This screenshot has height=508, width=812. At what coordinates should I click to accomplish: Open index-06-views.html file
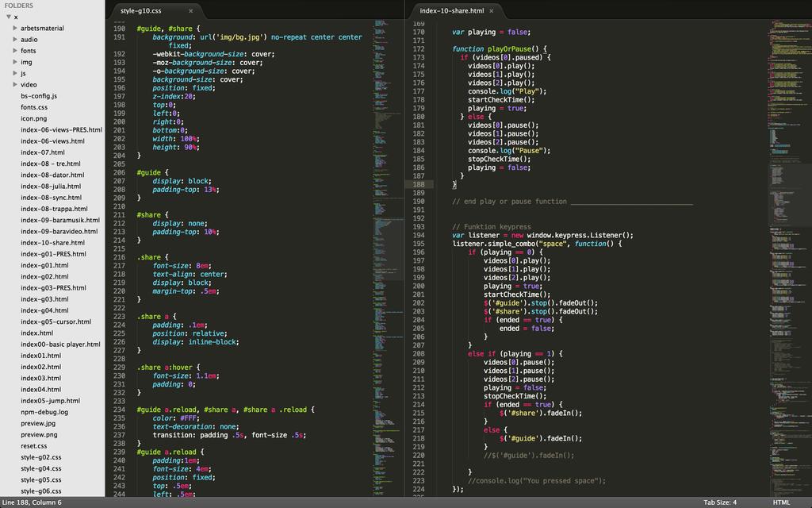(52, 141)
